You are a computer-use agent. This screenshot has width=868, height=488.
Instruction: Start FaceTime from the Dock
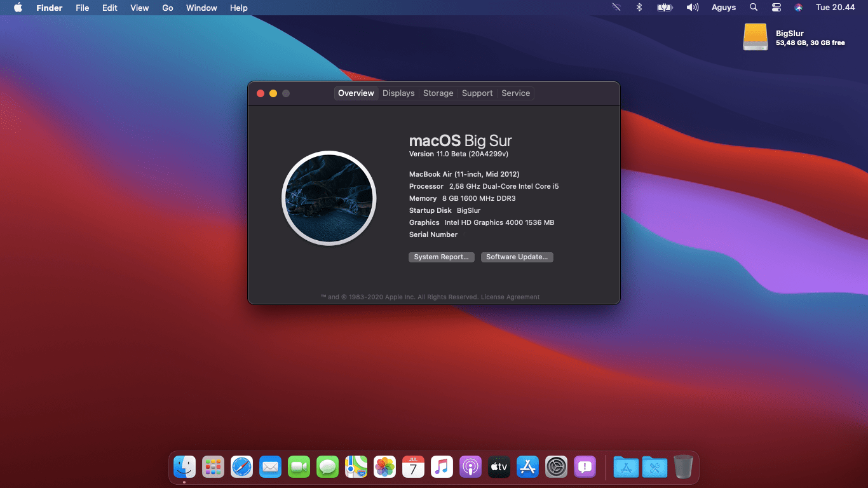[299, 467]
